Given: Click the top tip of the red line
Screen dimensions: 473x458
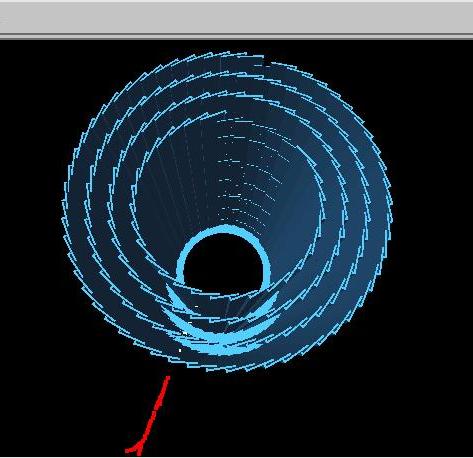Looking at the screenshot, I should pyautogui.click(x=168, y=378).
